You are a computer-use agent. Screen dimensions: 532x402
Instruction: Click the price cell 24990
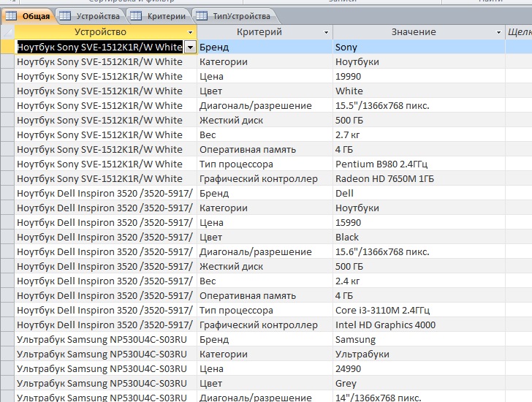(x=419, y=368)
